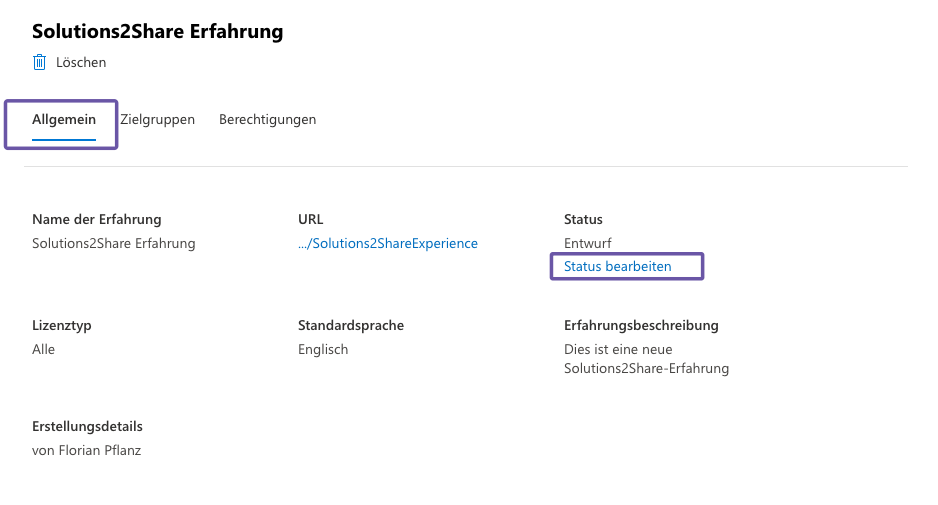938x505 pixels.
Task: Click the experience name value under Name der Erfahrung
Action: pyautogui.click(x=114, y=244)
